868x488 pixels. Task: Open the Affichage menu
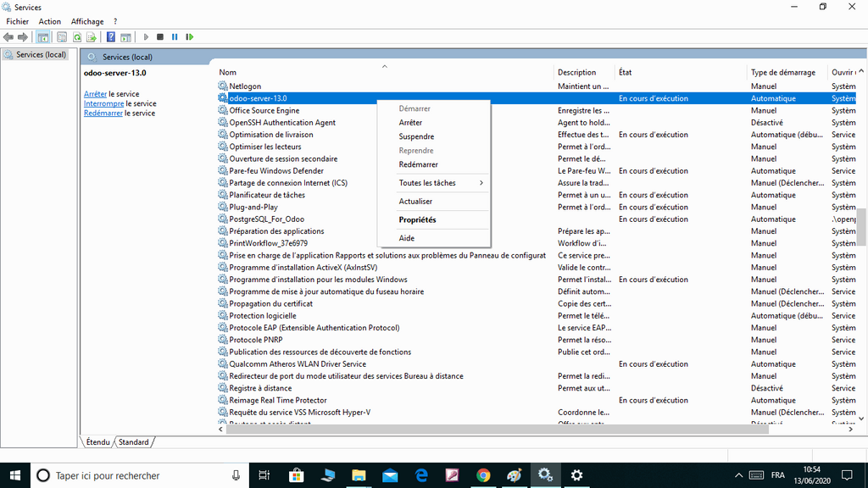tap(87, 21)
